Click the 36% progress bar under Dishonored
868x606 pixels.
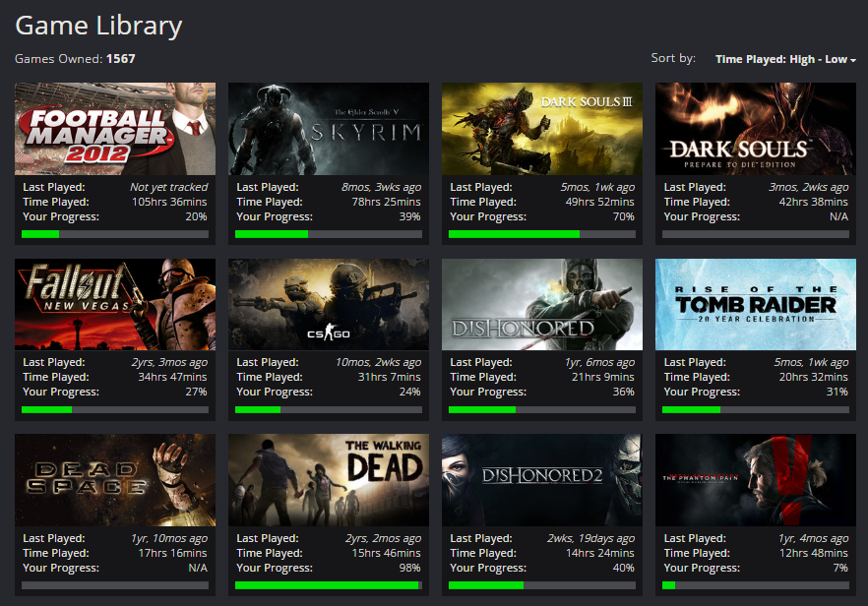[x=542, y=409]
